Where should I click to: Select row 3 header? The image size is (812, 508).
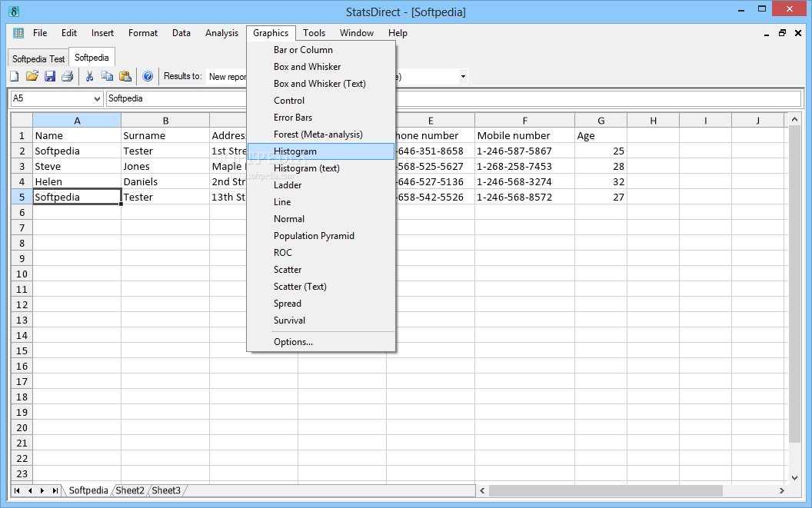(22, 167)
